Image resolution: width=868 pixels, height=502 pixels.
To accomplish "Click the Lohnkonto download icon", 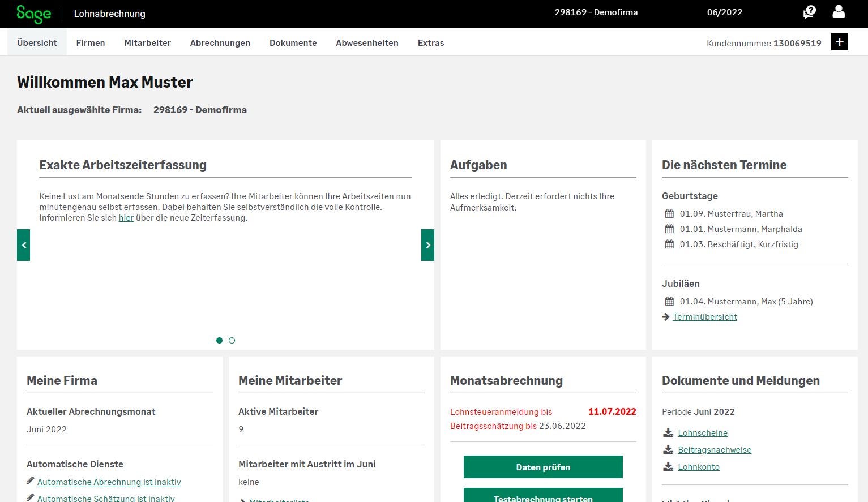I will click(668, 467).
